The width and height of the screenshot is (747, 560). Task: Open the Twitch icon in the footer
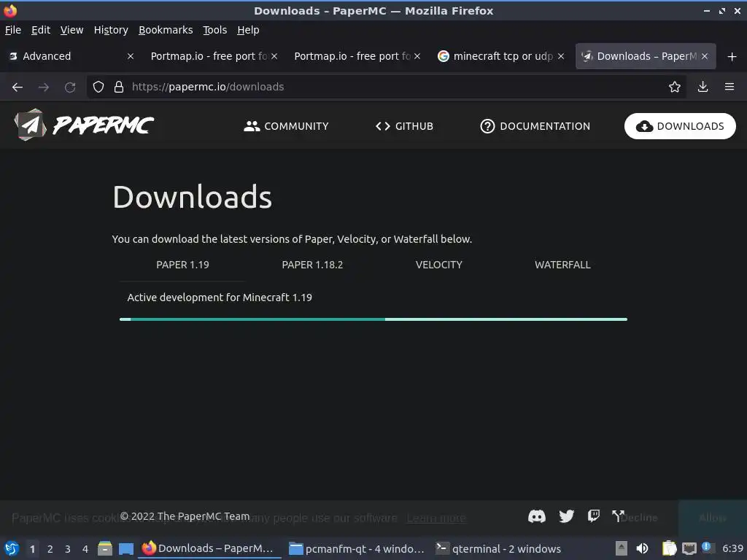tap(594, 516)
